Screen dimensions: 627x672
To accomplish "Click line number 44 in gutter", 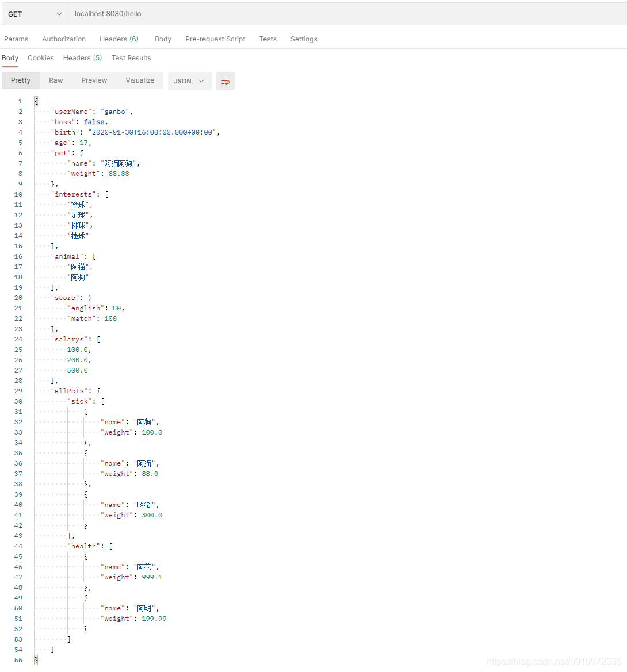I will [18, 546].
